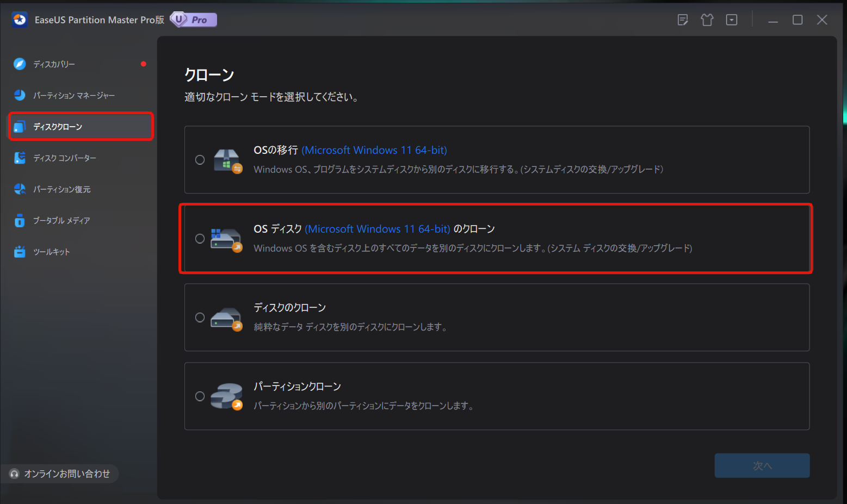Click the Partition Recovery sidebar icon
Image resolution: width=847 pixels, height=504 pixels.
click(20, 189)
